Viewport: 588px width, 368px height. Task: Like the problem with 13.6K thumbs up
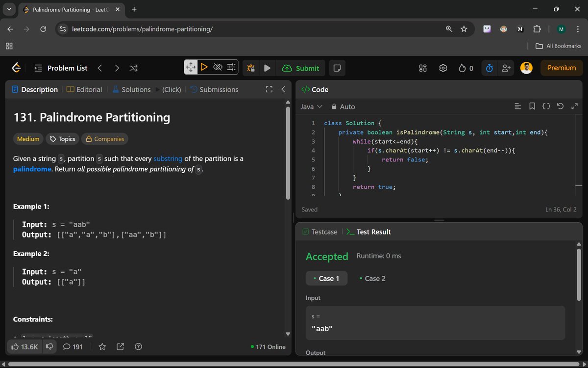24,347
